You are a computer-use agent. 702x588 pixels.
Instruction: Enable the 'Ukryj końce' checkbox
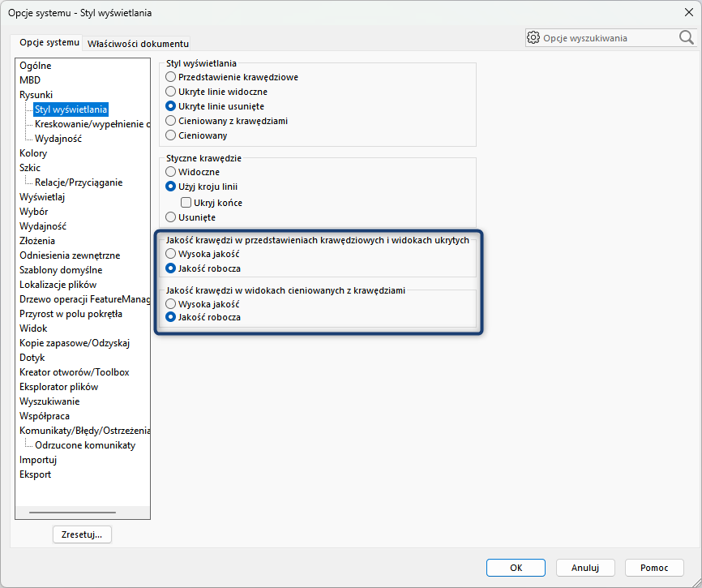point(186,203)
